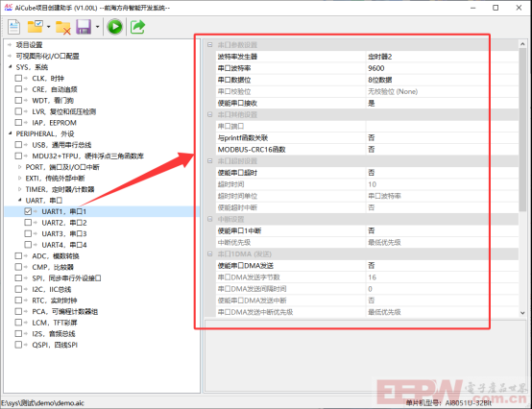The image size is (532, 409).
Task: Click the 9600 baud rate value
Action: pos(376,68)
